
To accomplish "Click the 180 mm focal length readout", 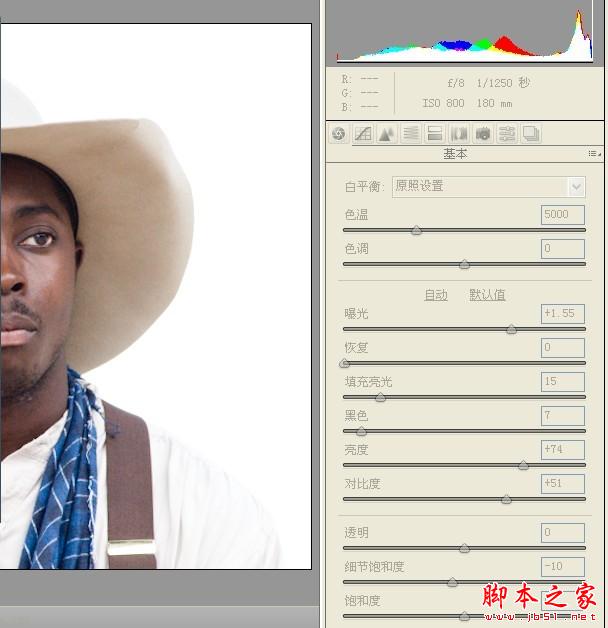I will click(x=494, y=103).
